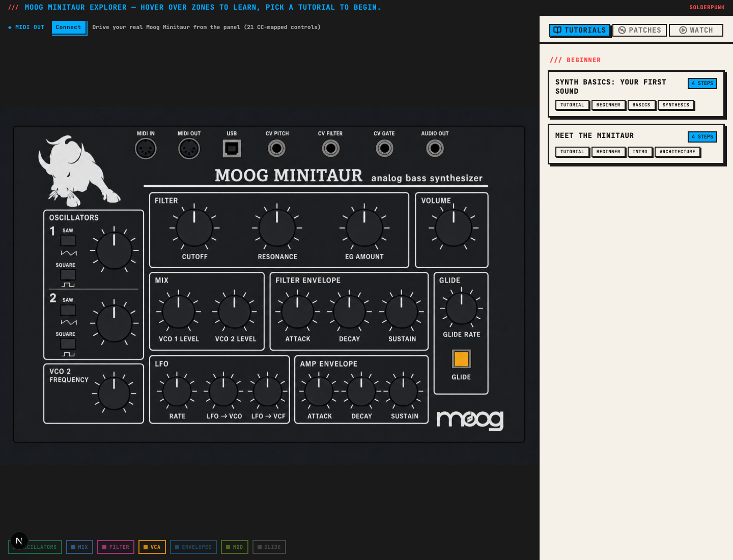Click the MIDI IN jack
The width and height of the screenshot is (733, 560).
(x=146, y=149)
